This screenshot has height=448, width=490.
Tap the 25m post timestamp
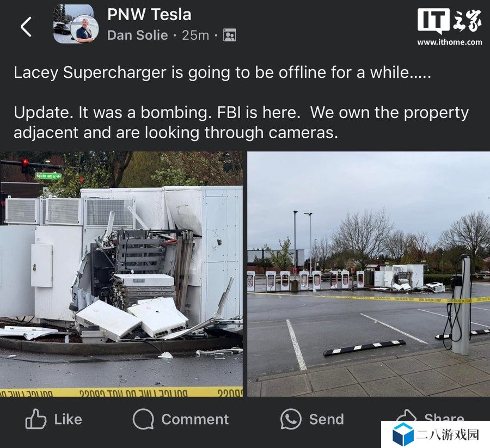(x=195, y=35)
